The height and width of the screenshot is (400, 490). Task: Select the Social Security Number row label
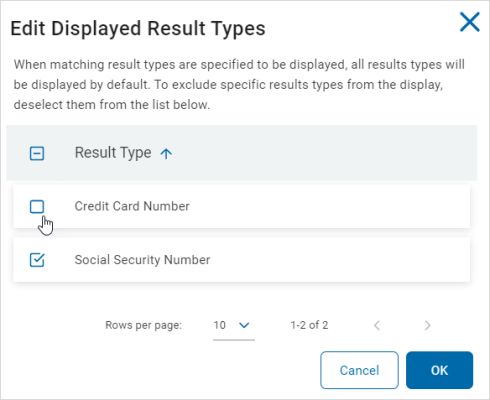[x=142, y=260]
